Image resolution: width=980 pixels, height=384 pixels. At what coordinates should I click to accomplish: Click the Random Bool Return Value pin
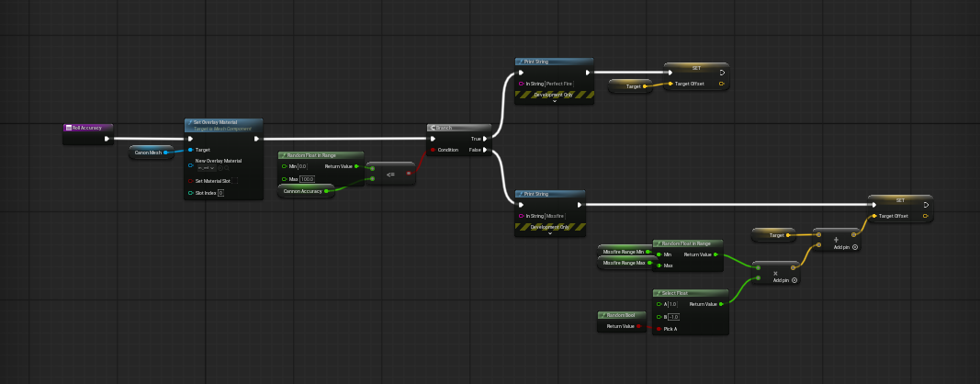(x=638, y=326)
